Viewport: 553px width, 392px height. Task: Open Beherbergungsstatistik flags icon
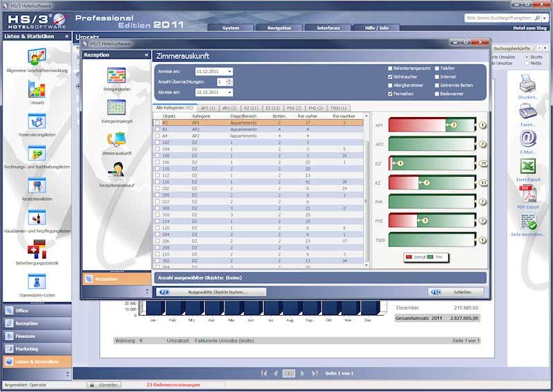point(37,249)
